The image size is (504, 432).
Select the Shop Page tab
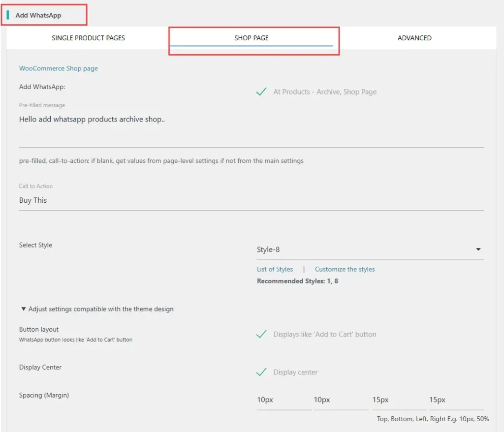click(x=251, y=38)
